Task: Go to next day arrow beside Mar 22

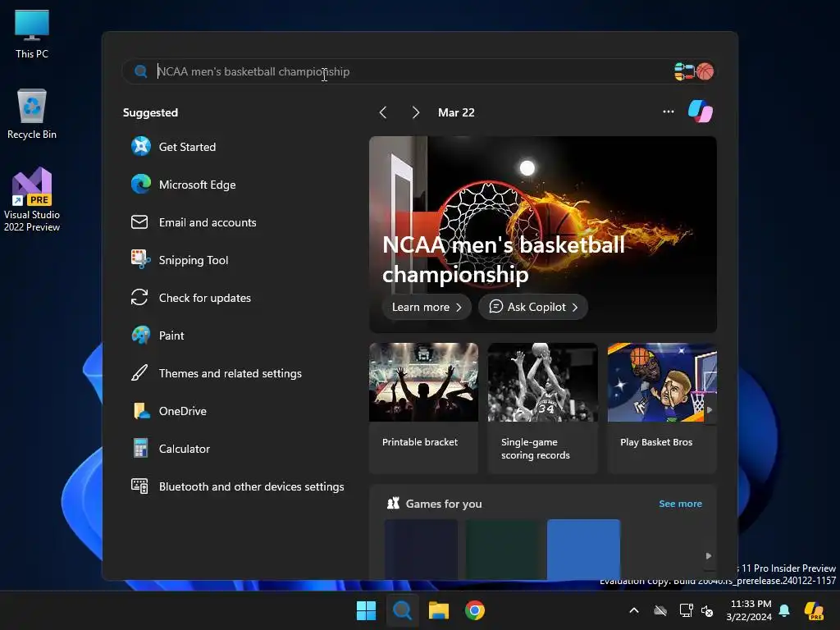Action: tap(416, 112)
